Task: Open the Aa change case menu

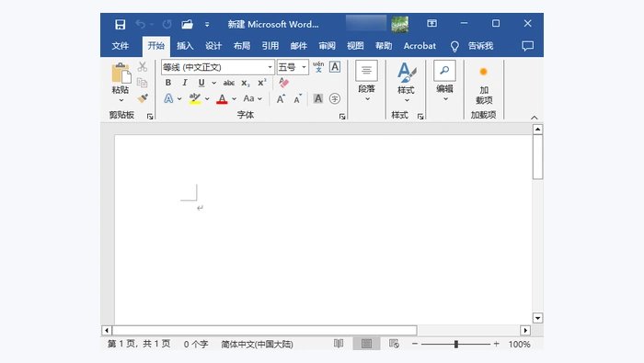Action: click(252, 98)
